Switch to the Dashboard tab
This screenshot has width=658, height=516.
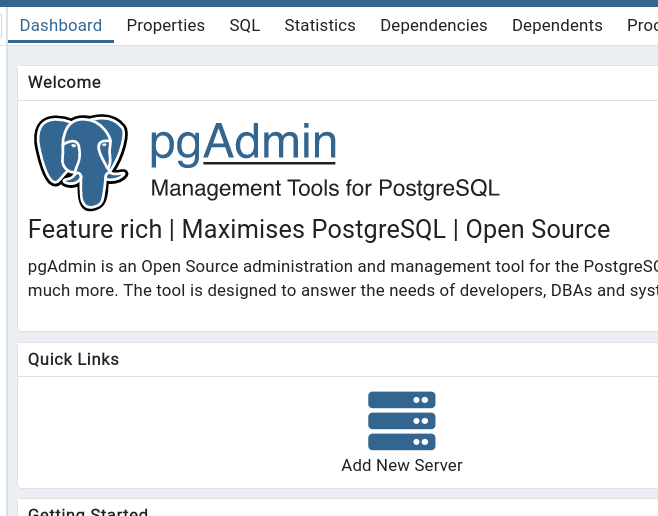(61, 25)
